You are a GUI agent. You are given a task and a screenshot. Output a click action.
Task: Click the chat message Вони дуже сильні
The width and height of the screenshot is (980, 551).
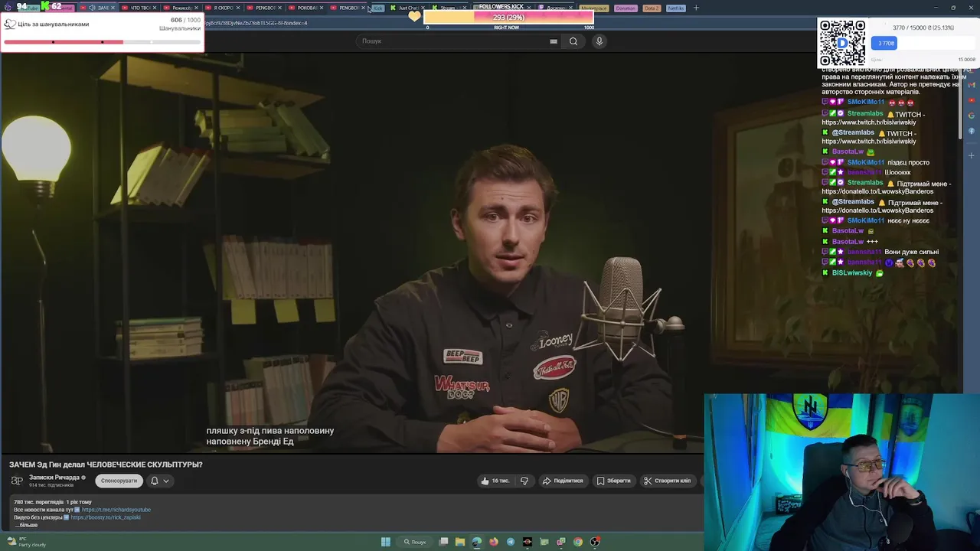click(911, 252)
